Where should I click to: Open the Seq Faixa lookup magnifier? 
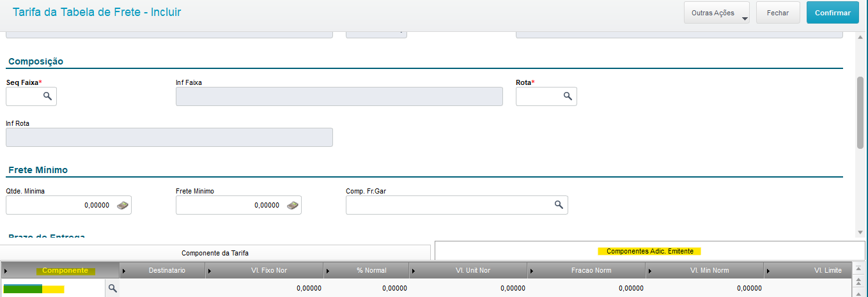47,96
